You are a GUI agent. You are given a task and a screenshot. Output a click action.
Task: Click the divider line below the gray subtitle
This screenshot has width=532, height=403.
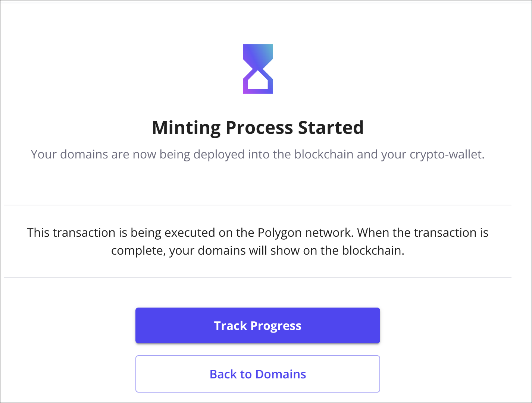[x=258, y=205]
